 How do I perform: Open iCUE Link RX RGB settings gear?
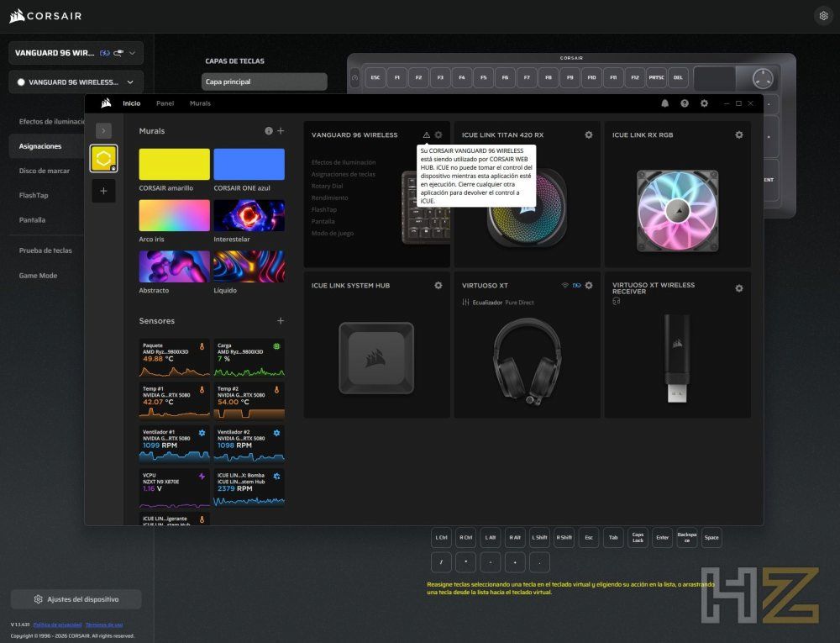(739, 135)
